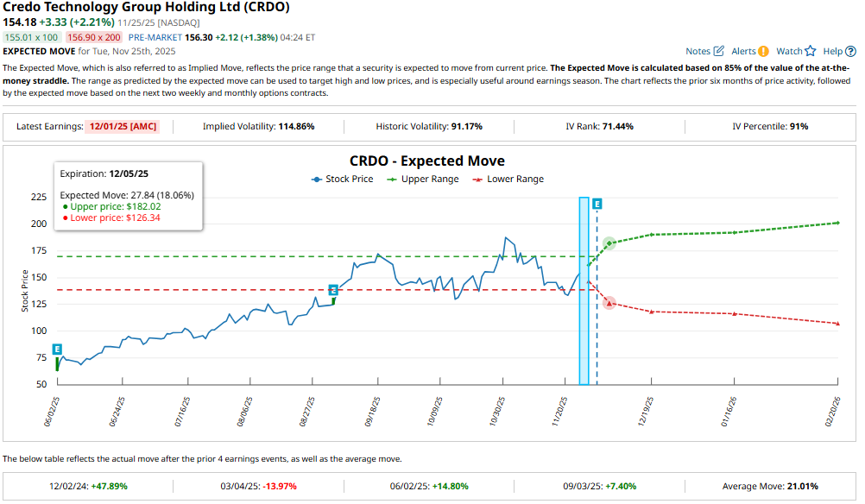865x504 pixels.
Task: Click the lower range point at 01/16/26
Action: (734, 314)
